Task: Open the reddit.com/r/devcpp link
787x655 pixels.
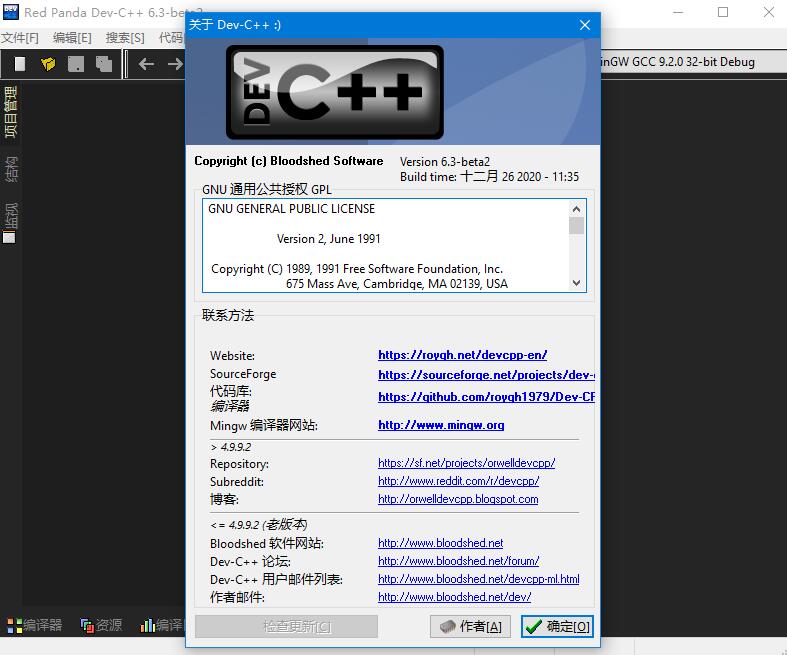Action: [458, 481]
